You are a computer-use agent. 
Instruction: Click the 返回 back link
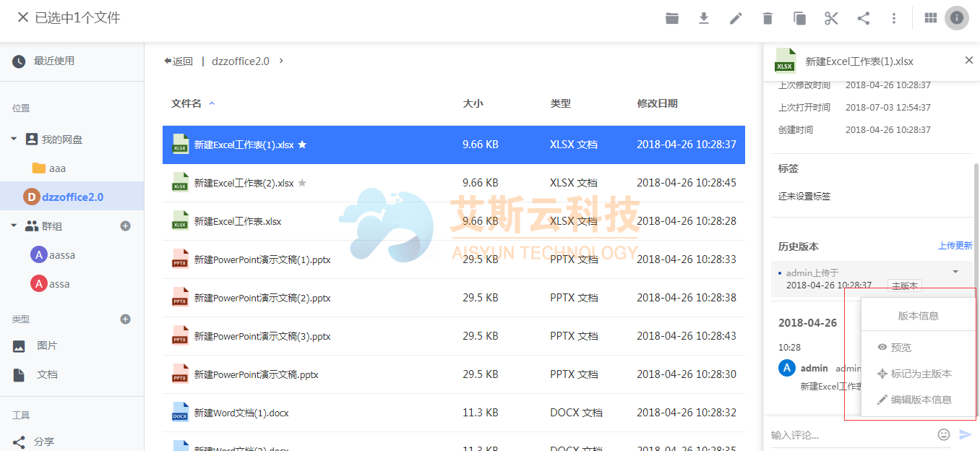[x=179, y=61]
